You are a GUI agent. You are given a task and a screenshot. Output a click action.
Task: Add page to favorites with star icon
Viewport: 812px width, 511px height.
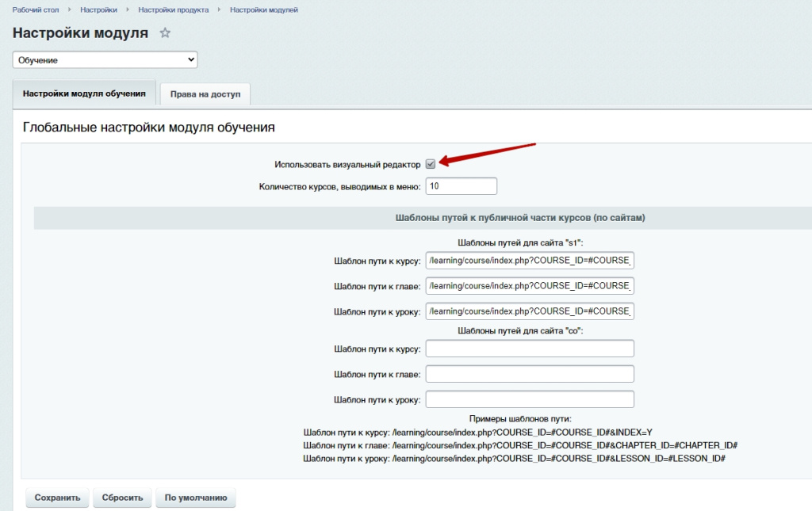(165, 33)
